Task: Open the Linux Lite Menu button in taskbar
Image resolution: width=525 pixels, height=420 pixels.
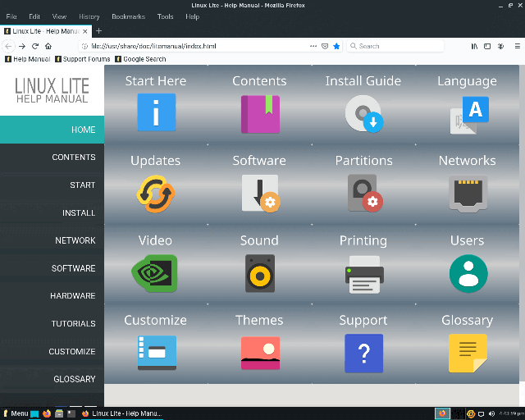Action: [x=16, y=413]
